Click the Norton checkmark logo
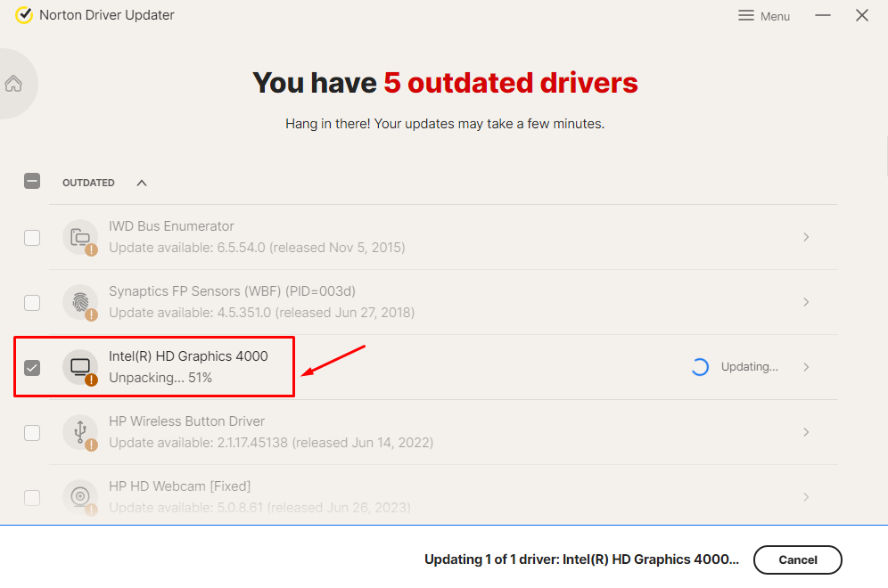 [x=24, y=15]
